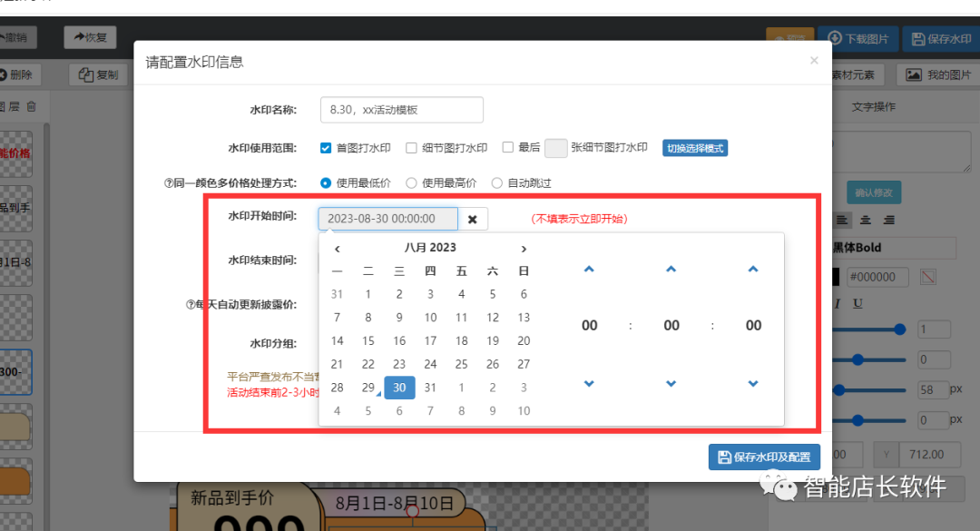980x531 pixels.
Task: Increase hours with the up arrow
Action: pyautogui.click(x=589, y=270)
